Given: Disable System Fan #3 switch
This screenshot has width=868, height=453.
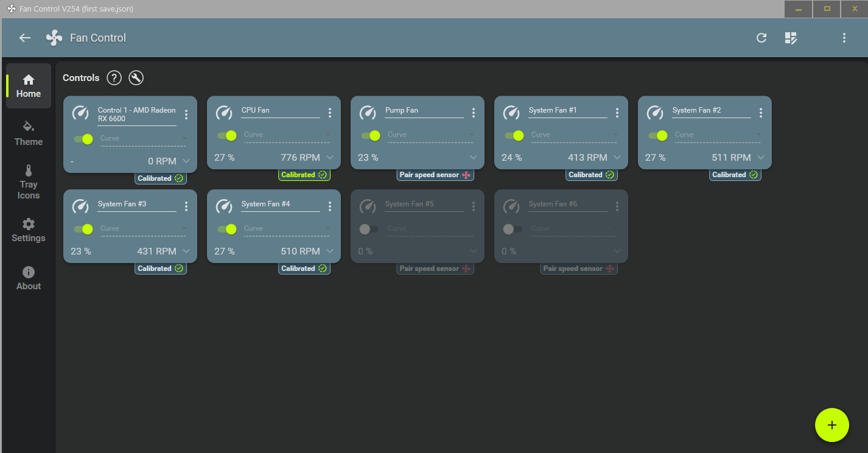Looking at the screenshot, I should pyautogui.click(x=83, y=229).
